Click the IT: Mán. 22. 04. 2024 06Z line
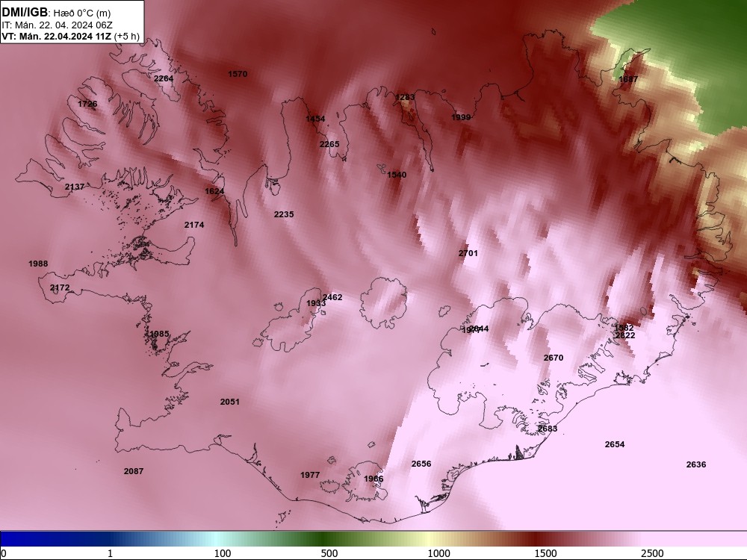747x560 pixels. point(57,25)
